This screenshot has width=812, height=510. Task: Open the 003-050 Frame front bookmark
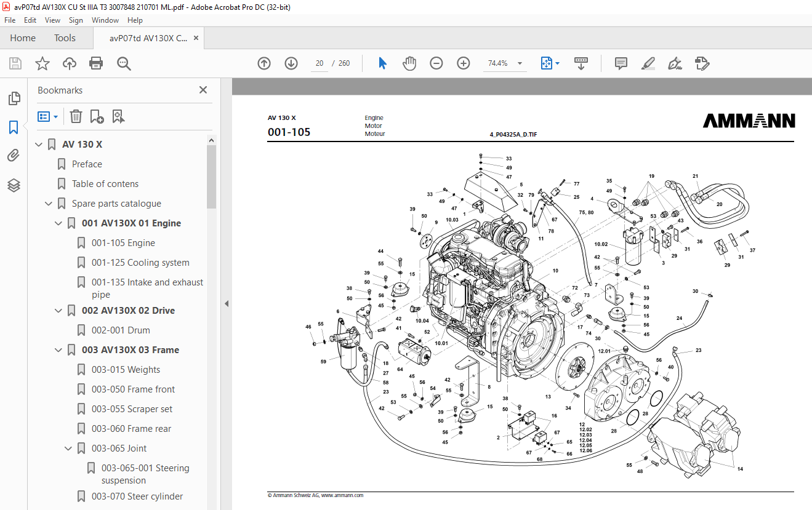[x=133, y=389]
